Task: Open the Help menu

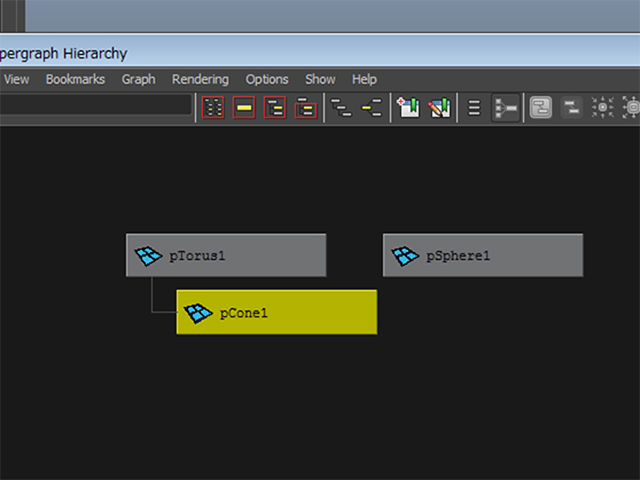Action: [x=364, y=79]
